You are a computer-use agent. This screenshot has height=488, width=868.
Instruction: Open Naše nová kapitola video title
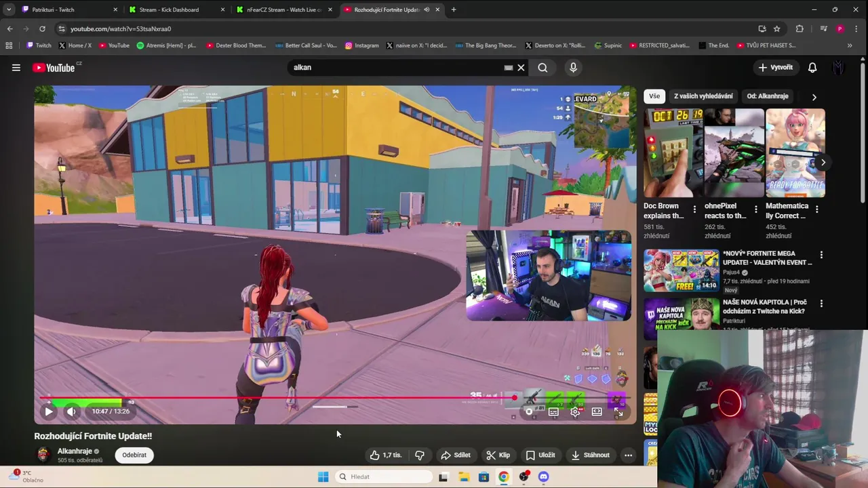[764, 306]
